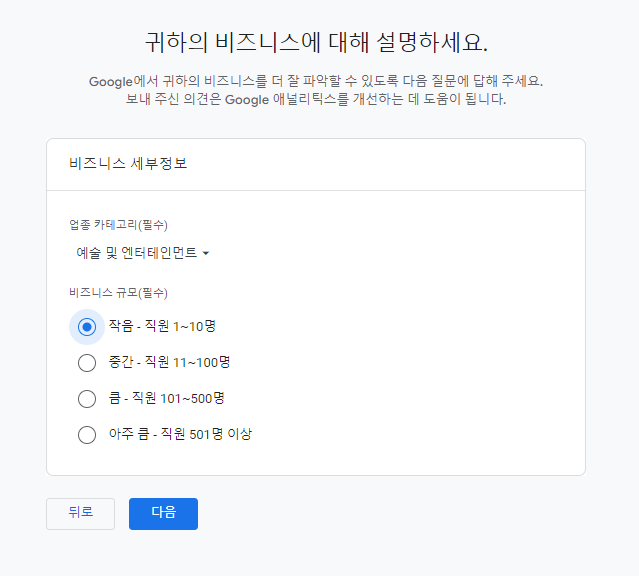639x576 pixels.
Task: Select the 큼 radio button circle
Action: pyautogui.click(x=87, y=399)
